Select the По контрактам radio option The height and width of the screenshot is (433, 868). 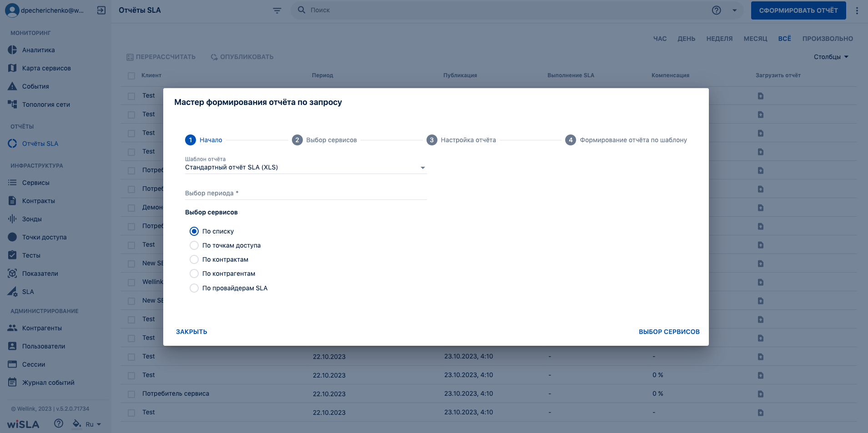(194, 259)
